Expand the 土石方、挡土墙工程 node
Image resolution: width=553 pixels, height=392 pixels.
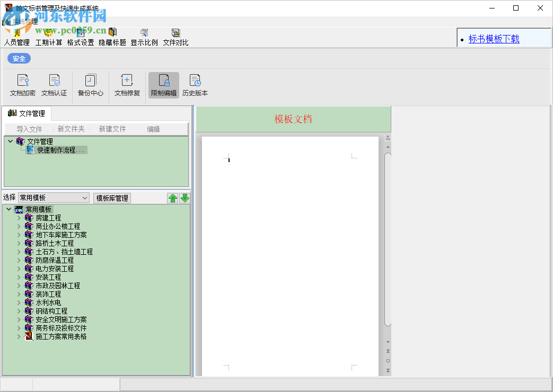[x=19, y=252]
